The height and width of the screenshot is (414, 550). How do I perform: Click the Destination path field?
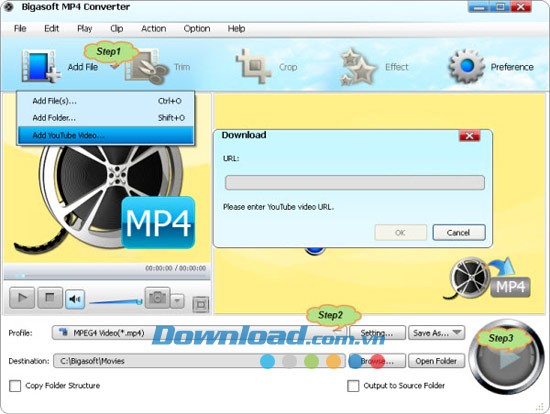click(x=199, y=361)
